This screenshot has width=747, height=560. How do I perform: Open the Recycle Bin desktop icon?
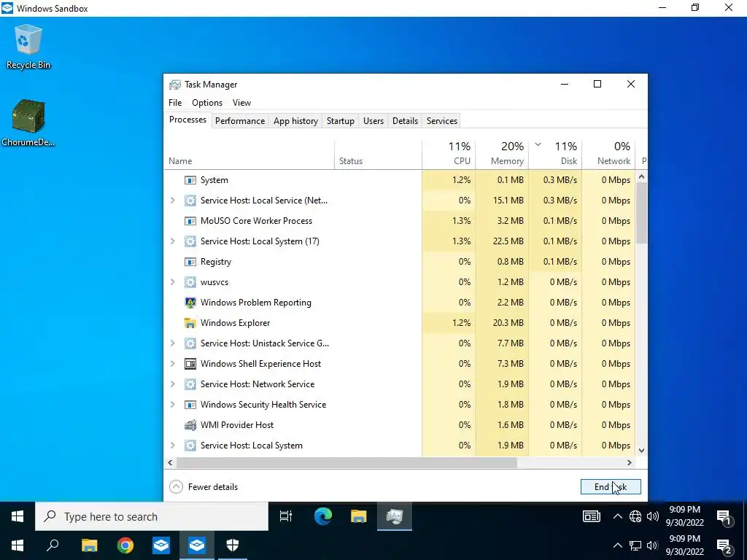click(x=28, y=47)
